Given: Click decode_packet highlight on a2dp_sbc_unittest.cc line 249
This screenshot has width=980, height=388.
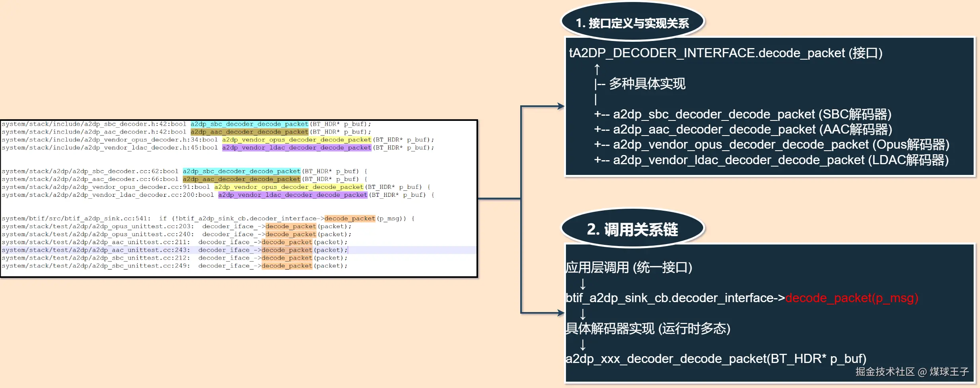Looking at the screenshot, I should click(286, 266).
